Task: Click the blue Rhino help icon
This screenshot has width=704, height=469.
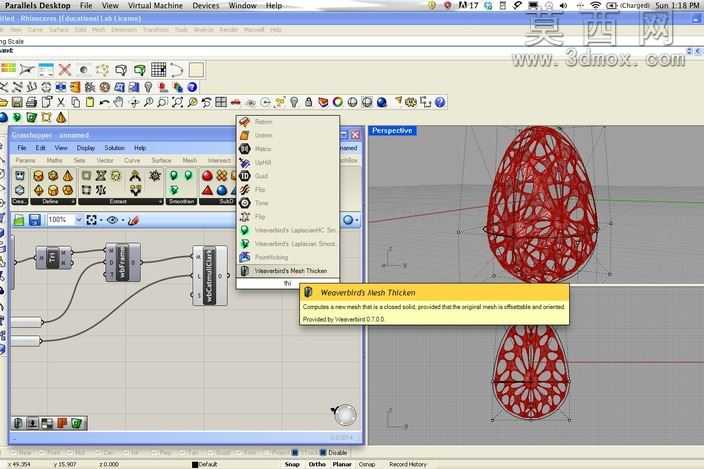Action: (440, 103)
